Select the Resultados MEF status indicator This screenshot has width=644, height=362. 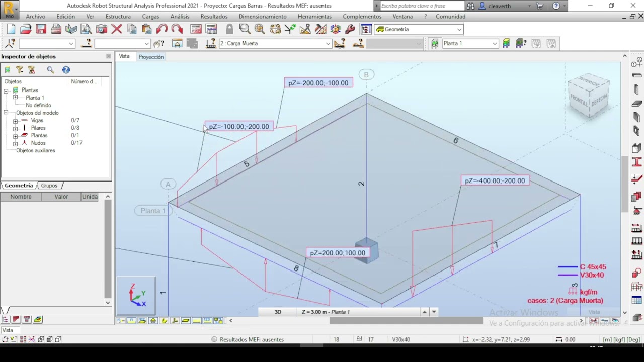click(248, 339)
